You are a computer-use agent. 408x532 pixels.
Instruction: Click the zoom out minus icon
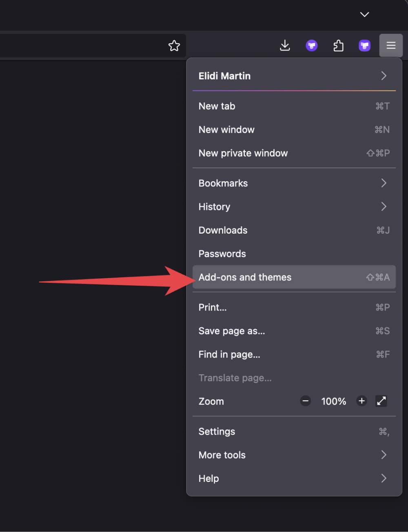tap(305, 401)
